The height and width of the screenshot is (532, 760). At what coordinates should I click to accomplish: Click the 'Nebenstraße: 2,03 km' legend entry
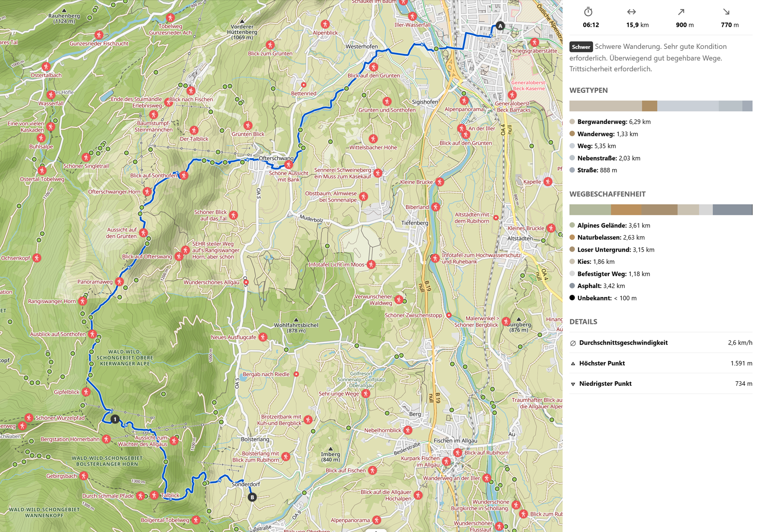(605, 158)
